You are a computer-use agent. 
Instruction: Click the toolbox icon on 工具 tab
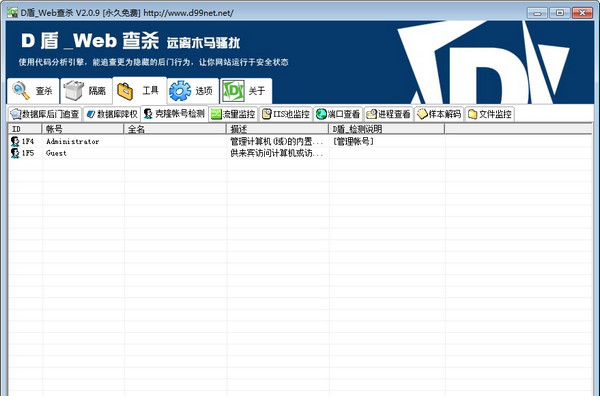[125, 91]
